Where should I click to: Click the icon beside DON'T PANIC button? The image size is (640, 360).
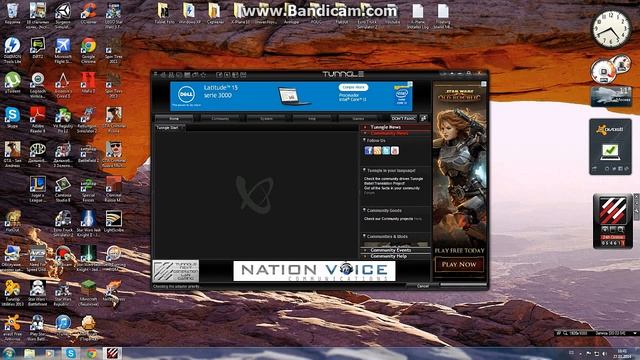tap(423, 118)
